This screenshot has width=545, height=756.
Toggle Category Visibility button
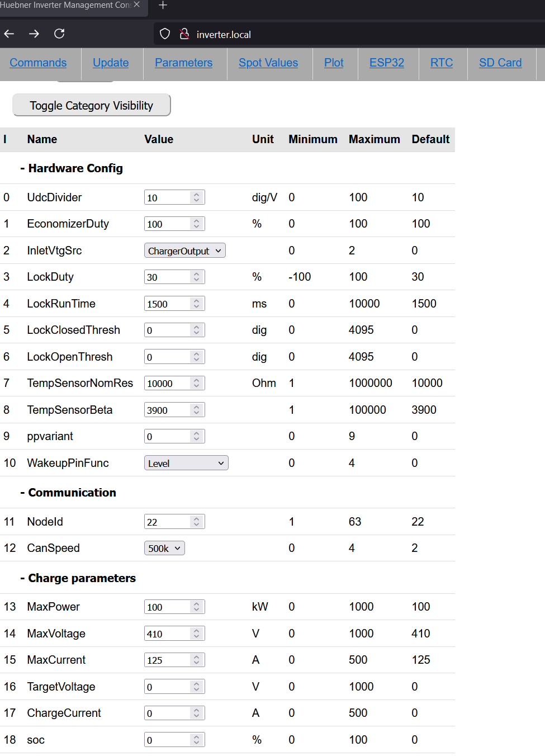[x=92, y=105]
